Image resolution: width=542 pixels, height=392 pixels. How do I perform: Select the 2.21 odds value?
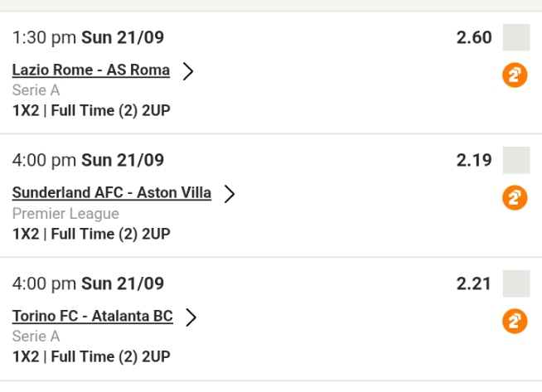[x=474, y=283]
